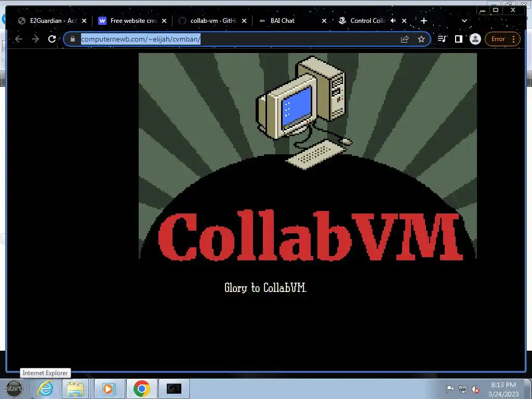Click the lock icon in the address bar
The width and height of the screenshot is (532, 399).
[72, 39]
